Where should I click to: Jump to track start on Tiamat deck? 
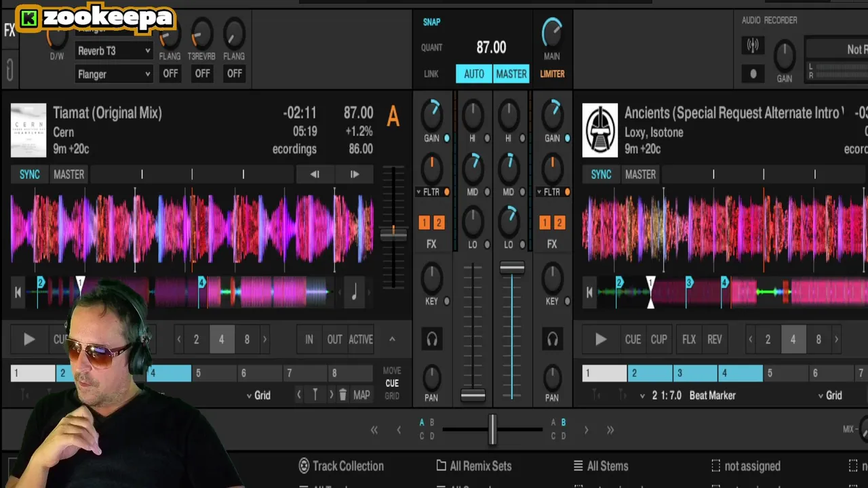[18, 293]
